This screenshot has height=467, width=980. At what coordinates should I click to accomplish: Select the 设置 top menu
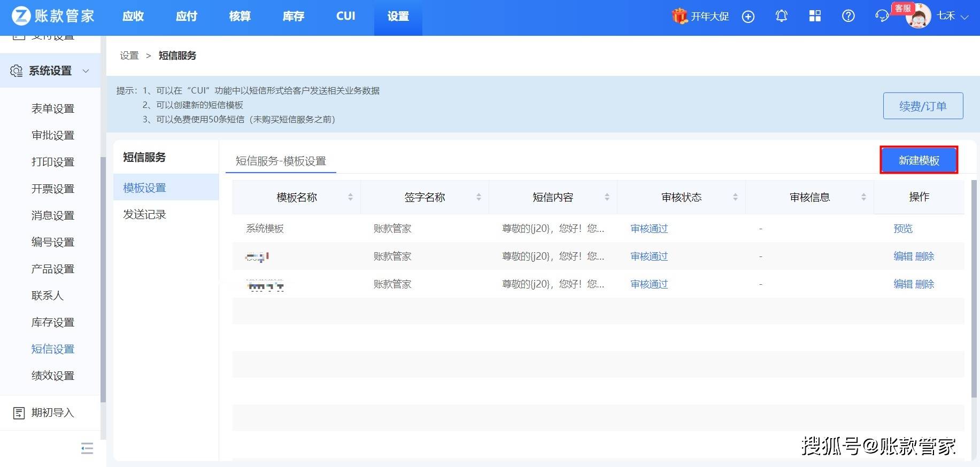point(398,17)
